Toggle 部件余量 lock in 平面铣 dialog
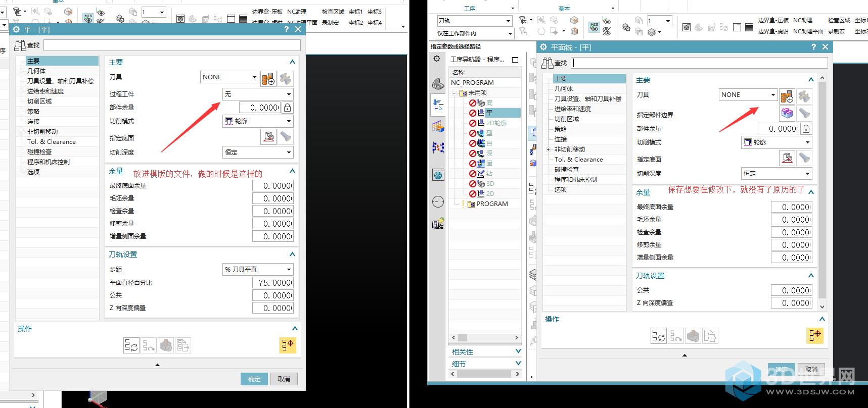Viewport: 868px width, 408px height. pyautogui.click(x=806, y=129)
